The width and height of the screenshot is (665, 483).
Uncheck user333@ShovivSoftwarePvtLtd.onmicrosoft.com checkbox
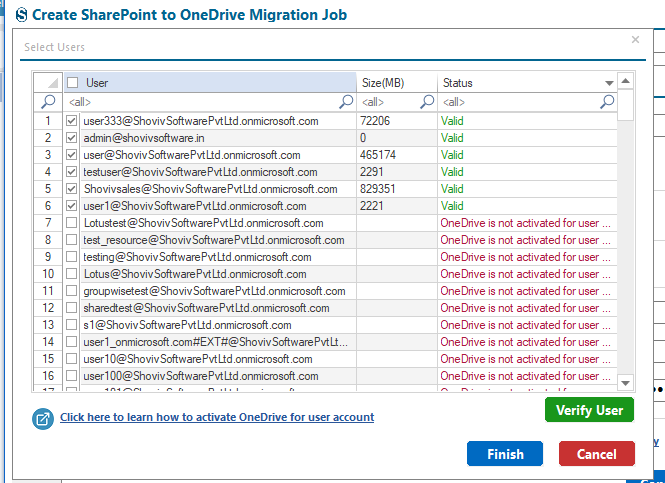72,121
